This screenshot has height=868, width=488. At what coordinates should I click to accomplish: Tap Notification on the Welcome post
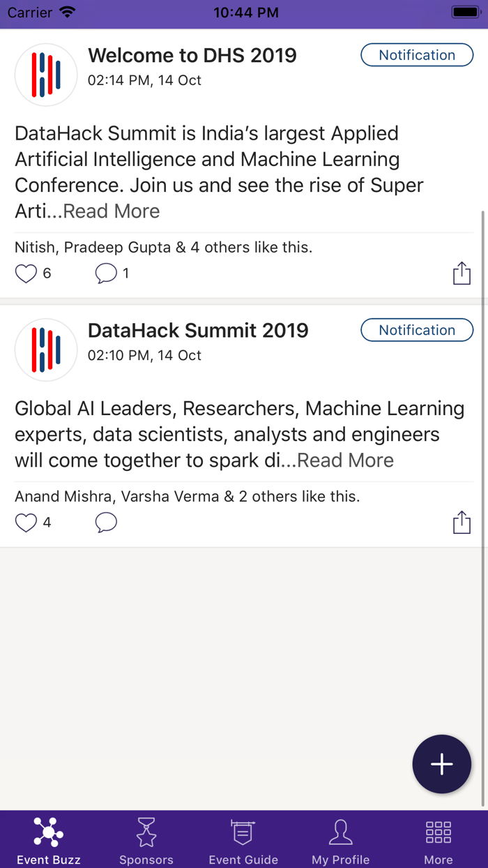click(416, 54)
